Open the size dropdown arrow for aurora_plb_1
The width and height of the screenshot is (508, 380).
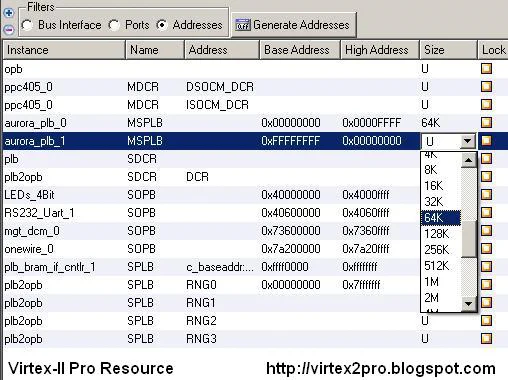pos(468,141)
